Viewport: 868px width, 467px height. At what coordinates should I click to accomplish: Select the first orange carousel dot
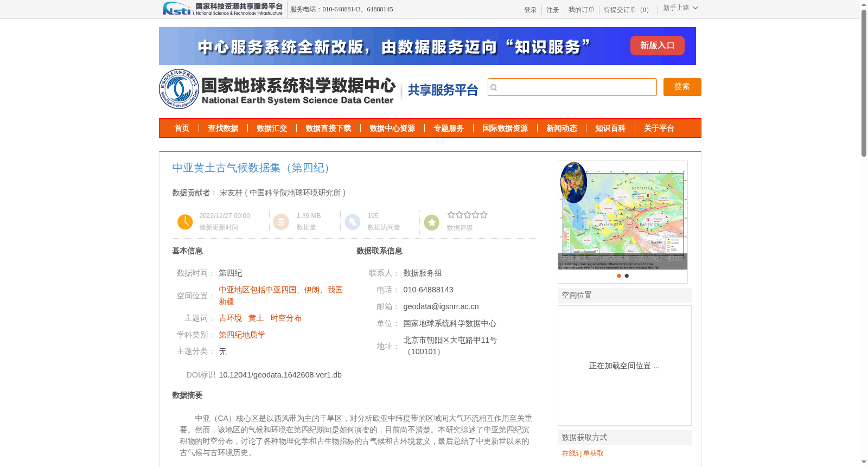tap(618, 276)
